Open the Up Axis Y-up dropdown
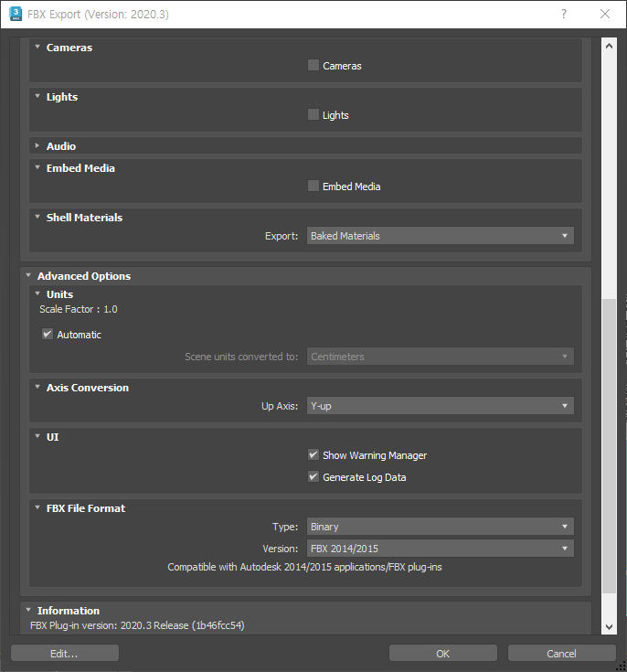Screen dimensions: 627x672 point(441,406)
